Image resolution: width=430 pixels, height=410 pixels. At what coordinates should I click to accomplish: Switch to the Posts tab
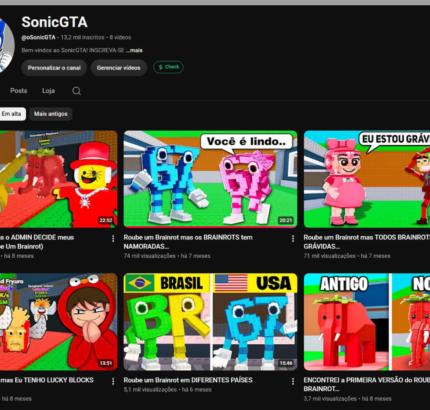18,91
